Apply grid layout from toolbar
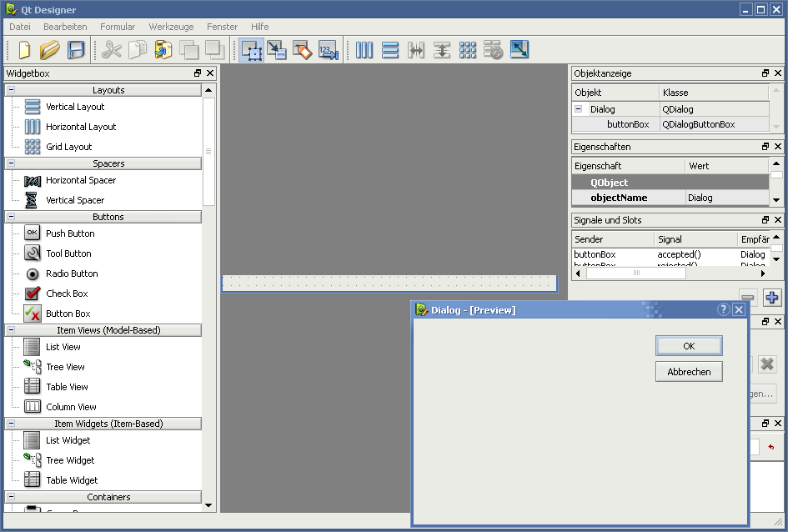Image resolution: width=788 pixels, height=532 pixels. point(468,50)
